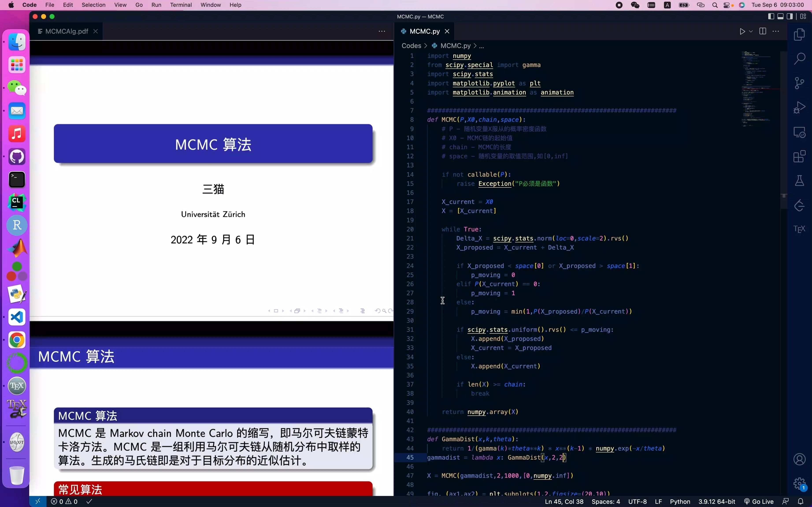Expand the run button dropdown arrow
The image size is (812, 507).
pos(751,31)
